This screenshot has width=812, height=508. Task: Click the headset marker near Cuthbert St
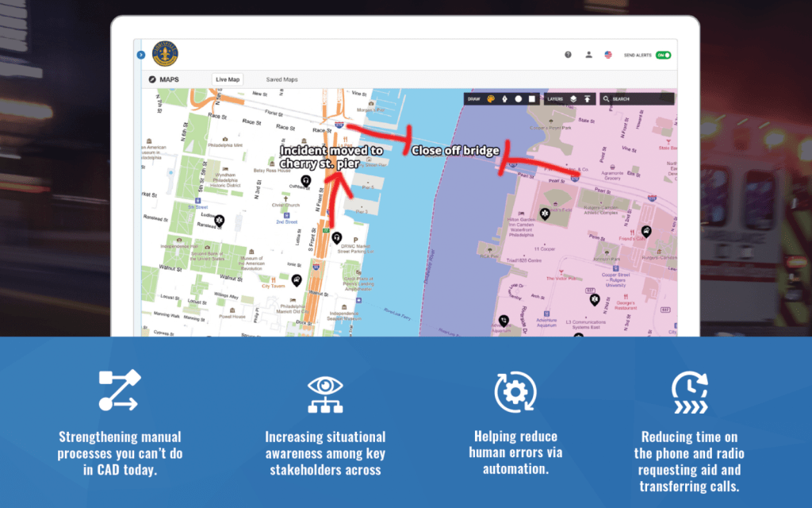tap(304, 182)
